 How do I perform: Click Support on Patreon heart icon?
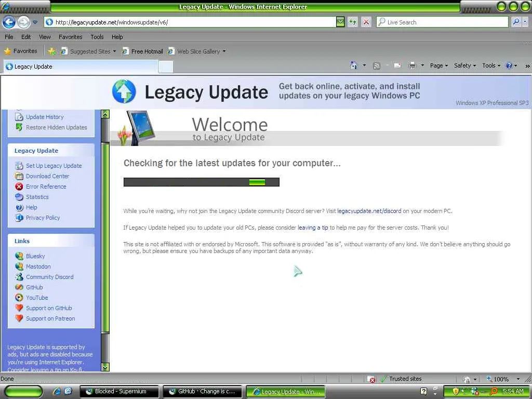click(x=19, y=318)
